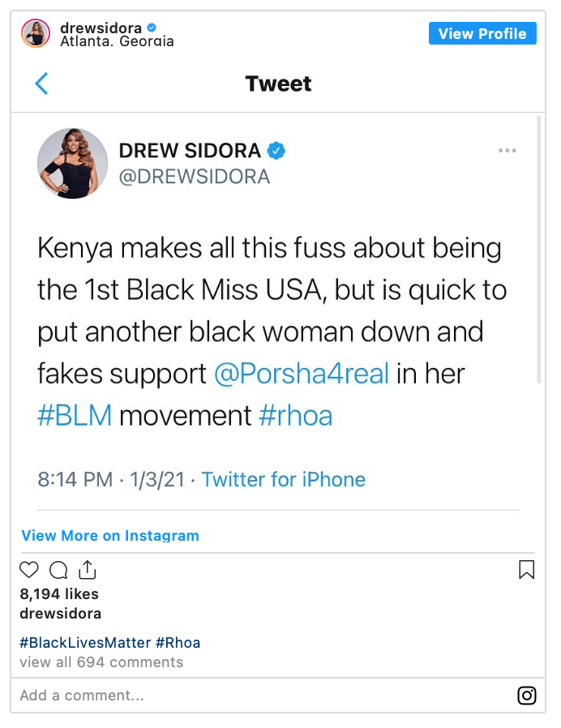Screen dimensions: 561x728
Task: Go back using the blue chevron
Action: [x=41, y=84]
